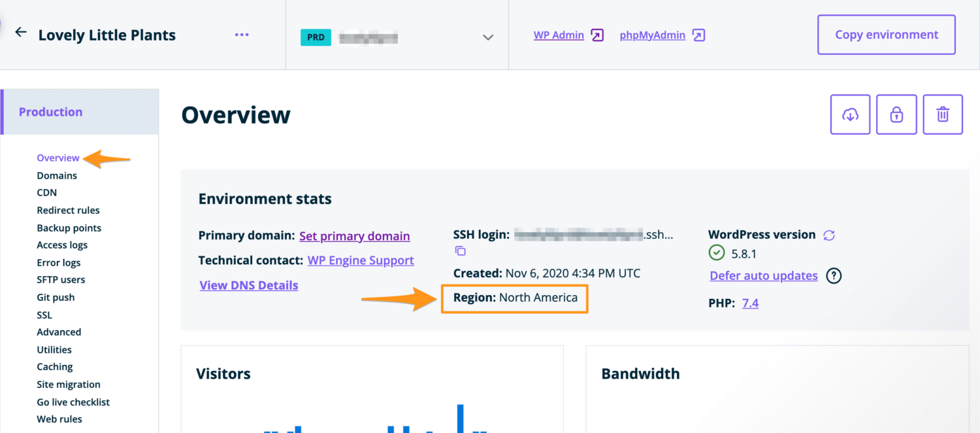Expand the PRD environment dropdown
This screenshot has width=980, height=433.
tap(487, 37)
